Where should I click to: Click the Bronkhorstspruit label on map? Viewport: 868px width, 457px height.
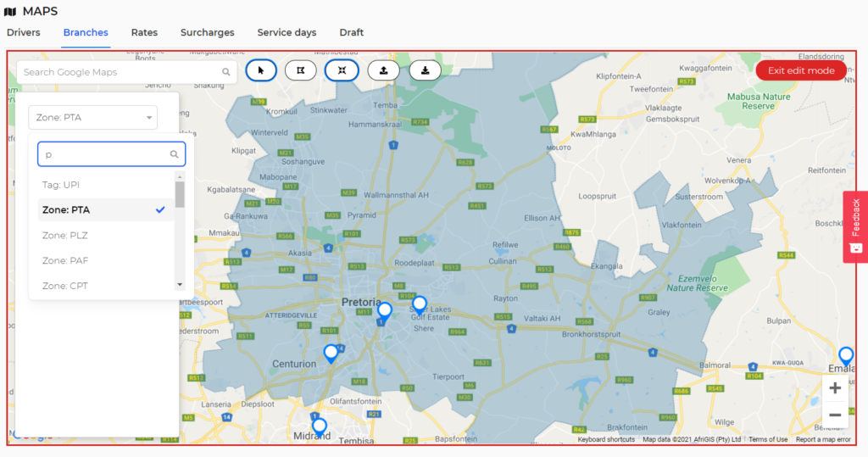pyautogui.click(x=591, y=335)
